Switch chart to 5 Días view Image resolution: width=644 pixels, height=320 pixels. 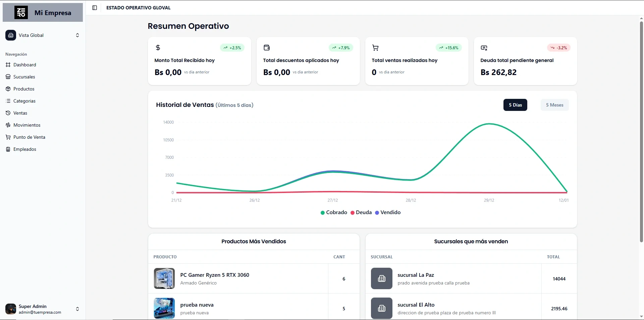(515, 105)
